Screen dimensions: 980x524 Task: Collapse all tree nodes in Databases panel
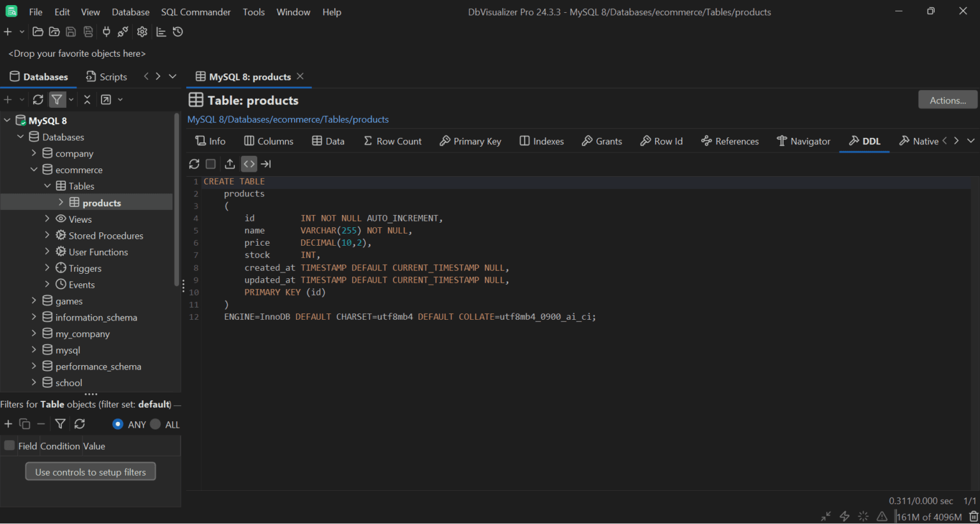click(x=87, y=100)
